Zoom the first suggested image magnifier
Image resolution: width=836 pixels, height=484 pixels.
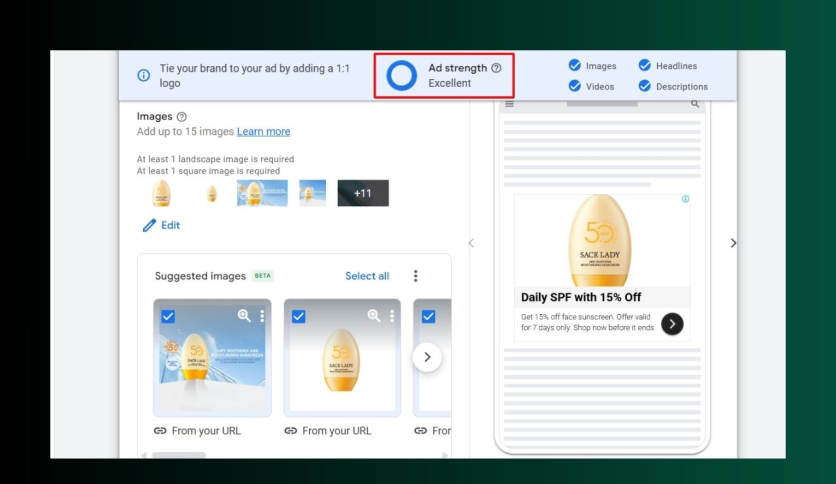[244, 316]
